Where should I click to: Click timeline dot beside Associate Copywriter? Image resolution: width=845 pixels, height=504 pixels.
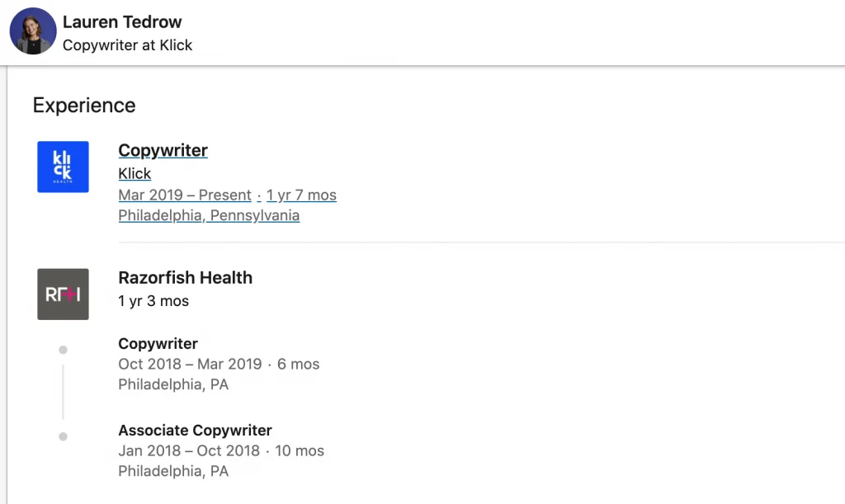click(63, 436)
